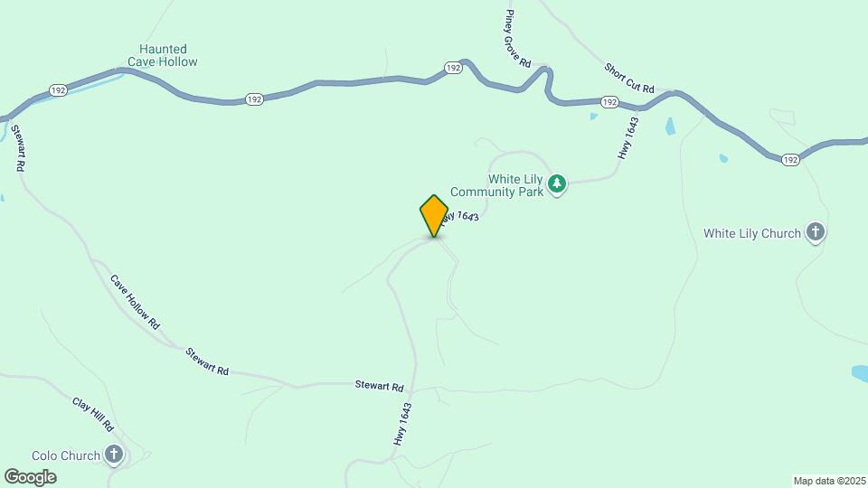Click the White Lily Church cross icon
This screenshot has height=488, width=868.
815,232
